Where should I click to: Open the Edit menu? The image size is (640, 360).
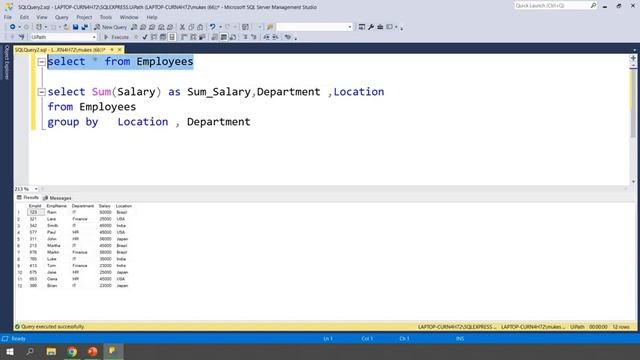pos(24,17)
